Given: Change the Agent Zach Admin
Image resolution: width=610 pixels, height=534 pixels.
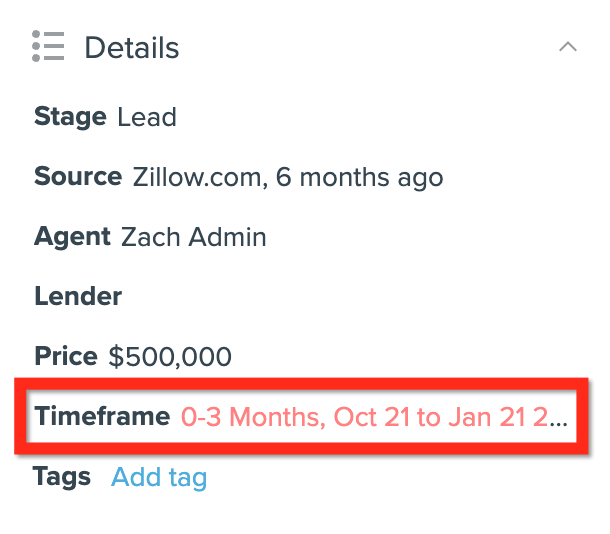Looking at the screenshot, I should coord(193,237).
